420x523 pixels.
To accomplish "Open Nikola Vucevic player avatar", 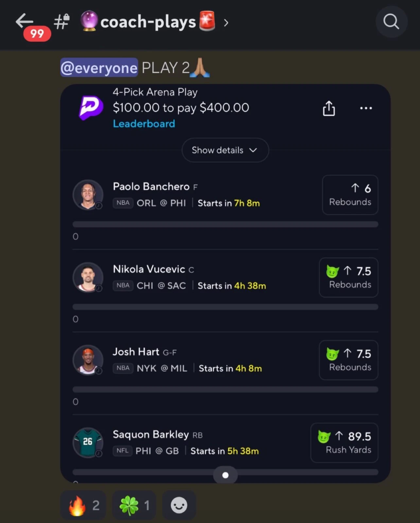I will (88, 277).
